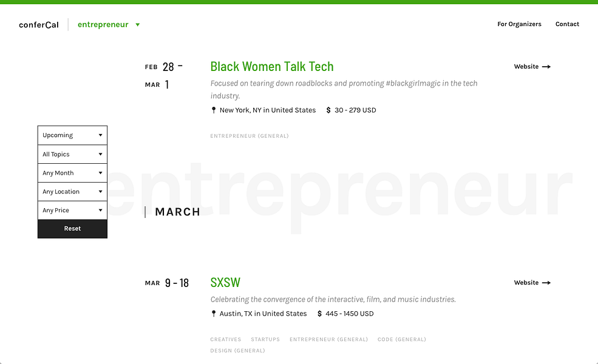
Task: Click the Reset filters button
Action: tap(72, 229)
